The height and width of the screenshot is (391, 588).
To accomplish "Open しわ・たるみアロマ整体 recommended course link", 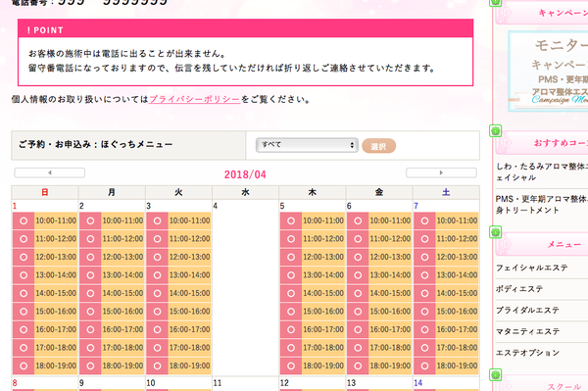I will [542, 171].
